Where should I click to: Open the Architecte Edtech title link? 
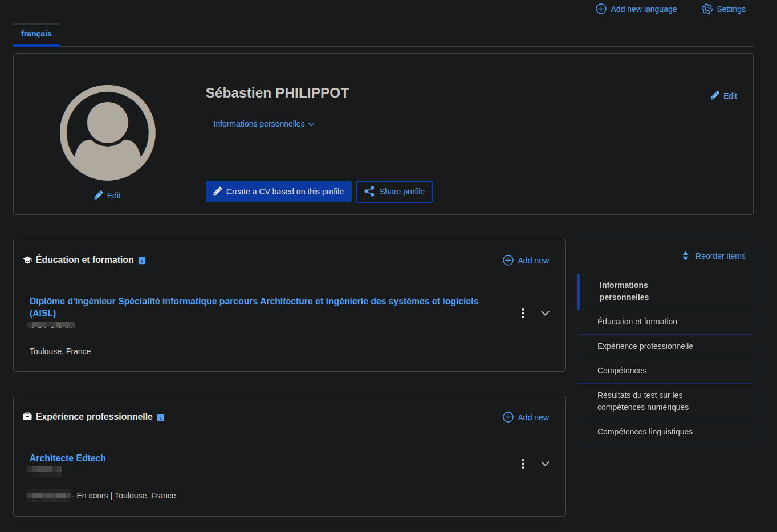tap(68, 458)
